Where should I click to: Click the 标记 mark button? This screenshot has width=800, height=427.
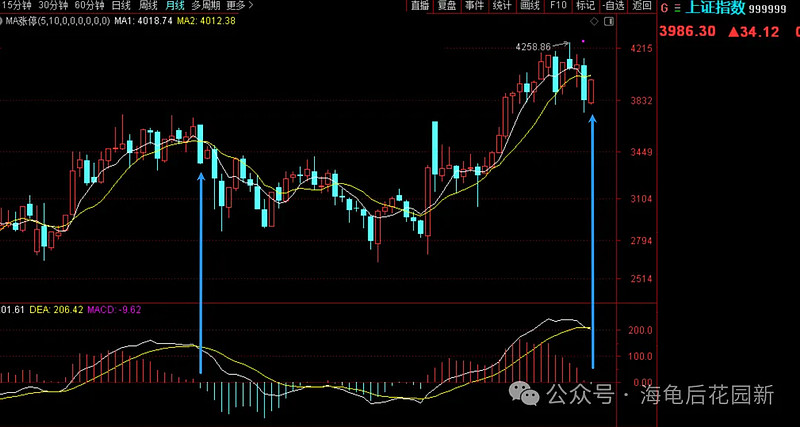pyautogui.click(x=585, y=6)
